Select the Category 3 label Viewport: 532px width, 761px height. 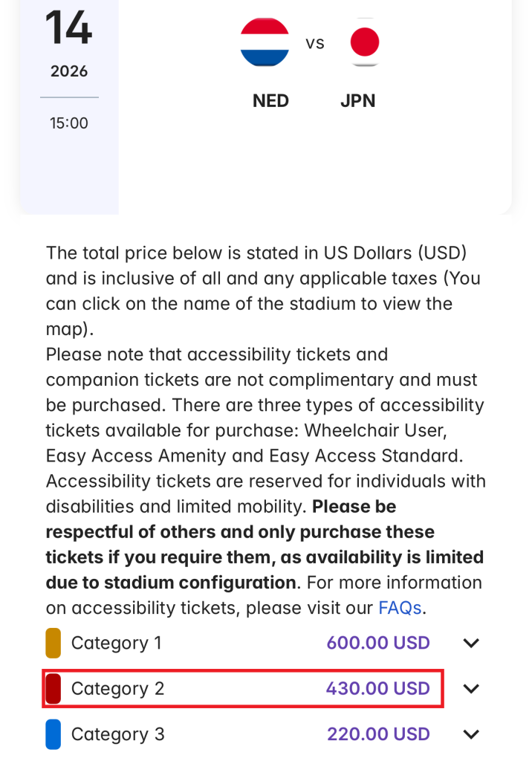pyautogui.click(x=117, y=735)
